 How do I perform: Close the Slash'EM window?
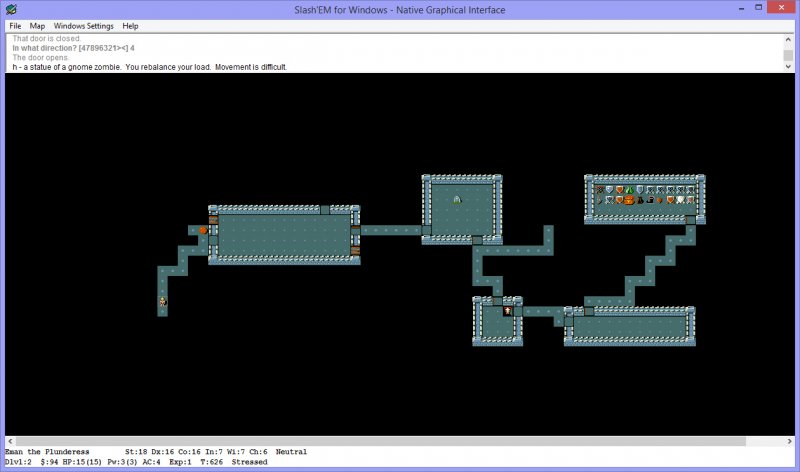781,8
